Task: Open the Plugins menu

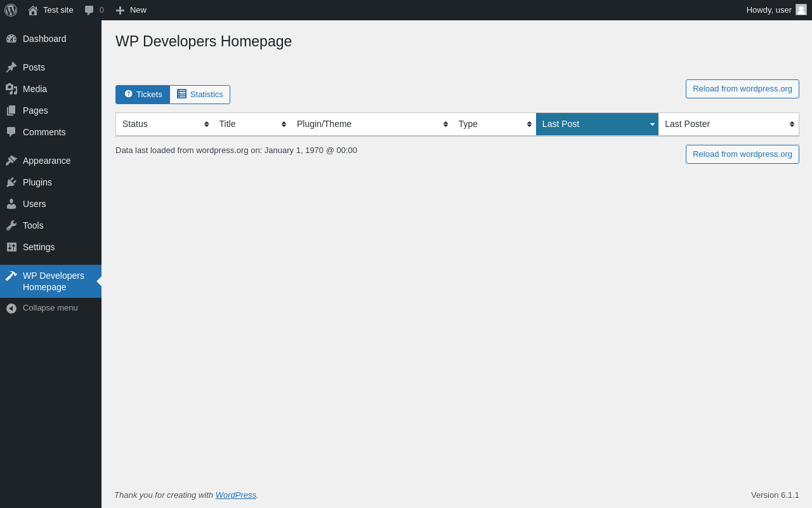Action: click(x=51, y=182)
